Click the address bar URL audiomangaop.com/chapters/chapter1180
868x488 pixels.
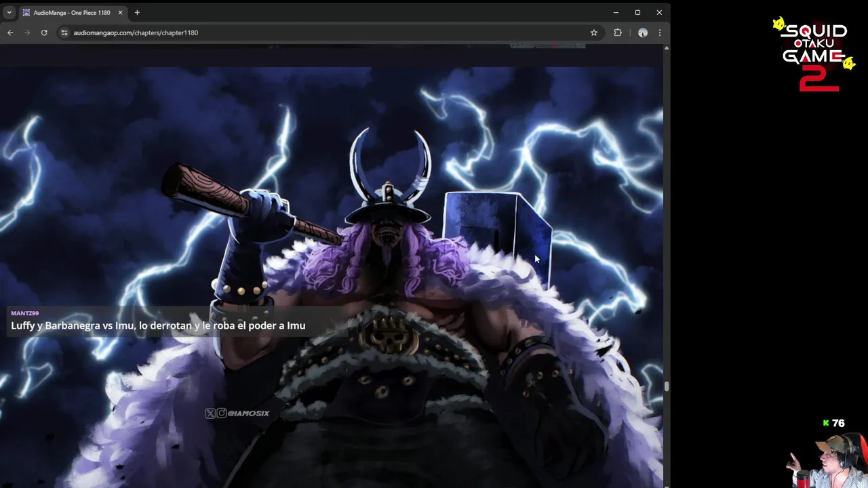(x=136, y=33)
